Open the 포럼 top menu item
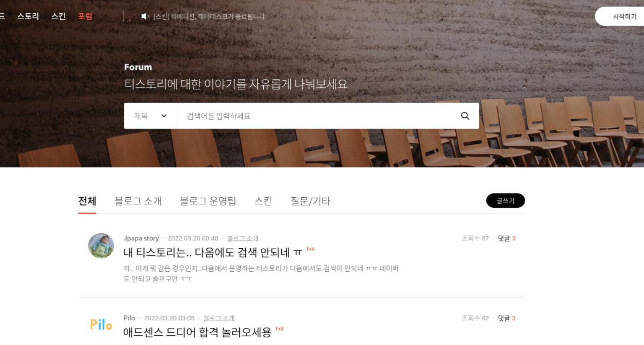The height and width of the screenshot is (345, 644). point(85,16)
